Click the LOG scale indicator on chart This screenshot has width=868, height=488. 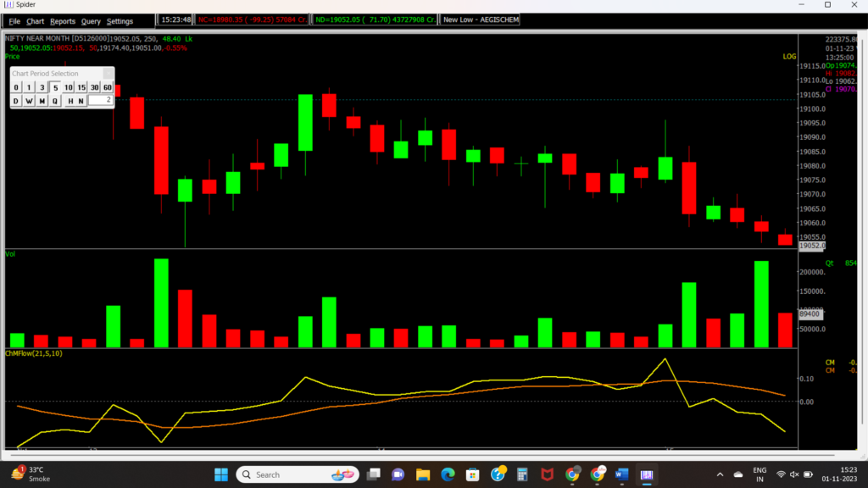(789, 56)
